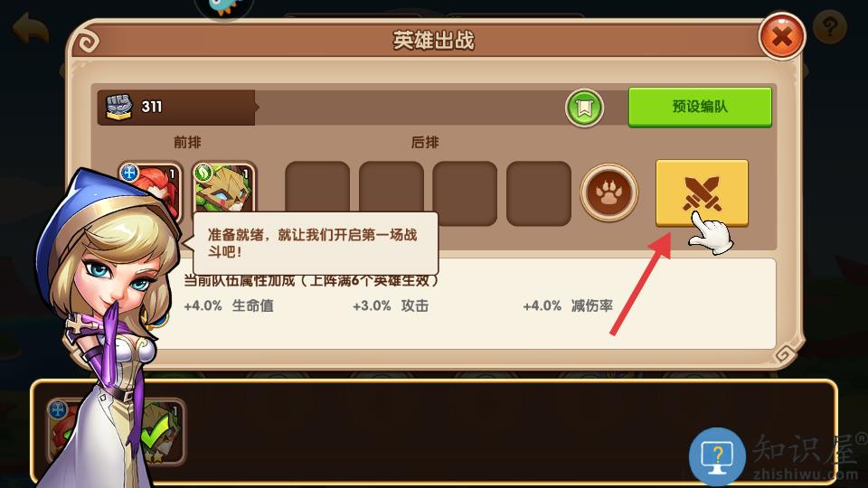Choose the second empty back row slot
868x488 pixels.
coord(392,193)
